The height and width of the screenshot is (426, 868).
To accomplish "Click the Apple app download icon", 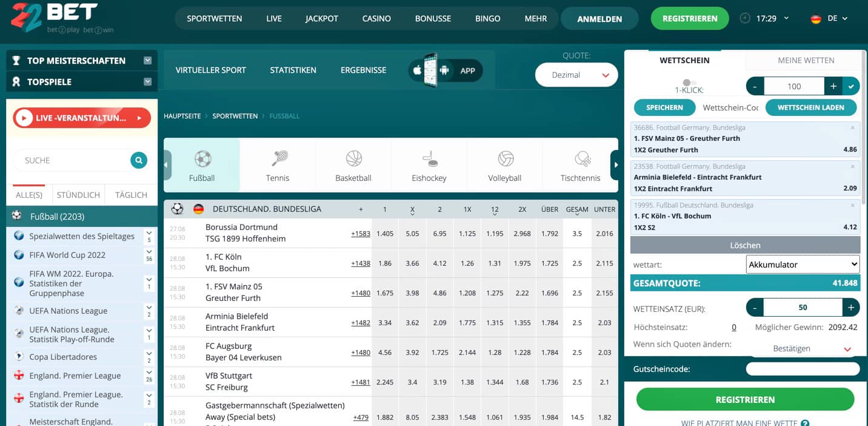I will coord(417,70).
